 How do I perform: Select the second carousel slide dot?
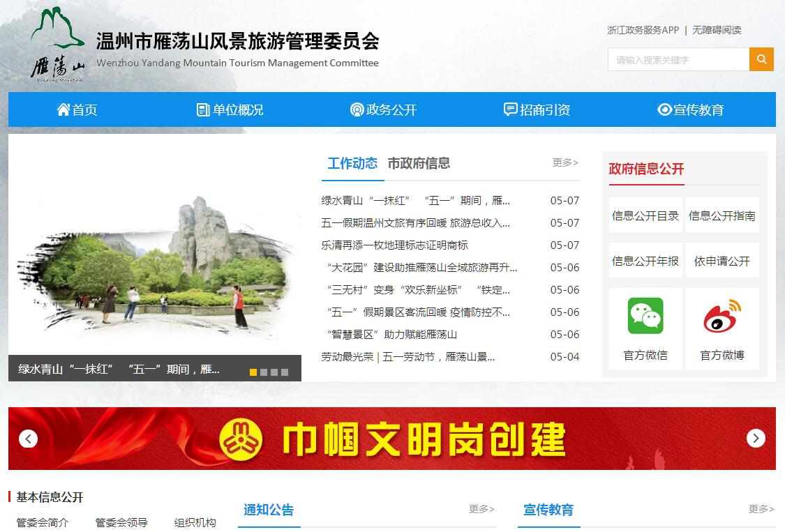coord(264,372)
